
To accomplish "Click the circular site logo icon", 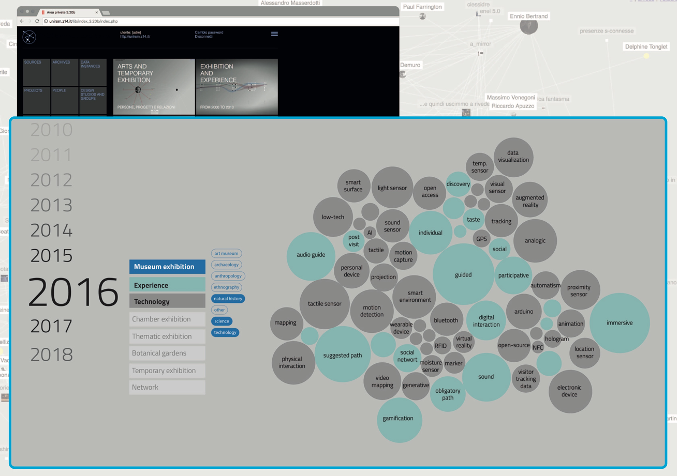I will pyautogui.click(x=30, y=38).
